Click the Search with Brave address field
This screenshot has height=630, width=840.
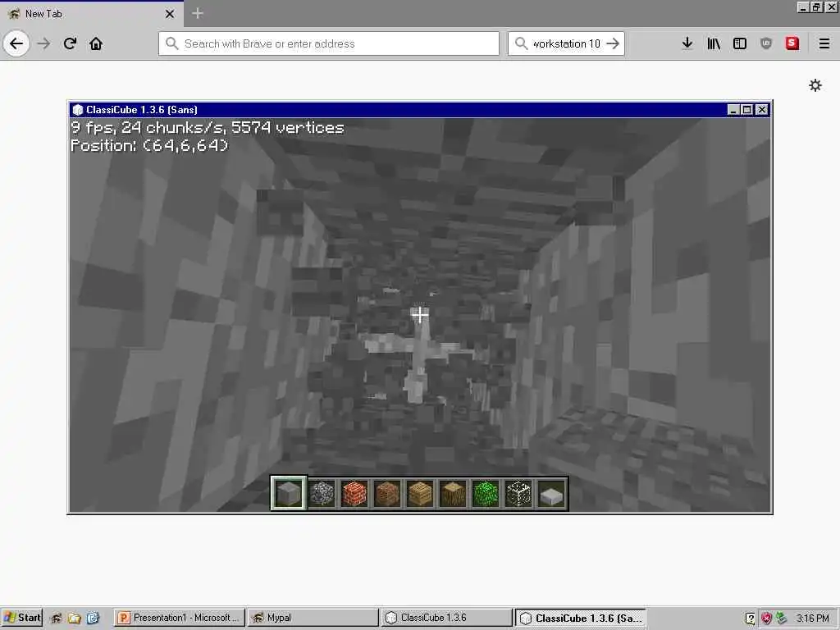[329, 43]
